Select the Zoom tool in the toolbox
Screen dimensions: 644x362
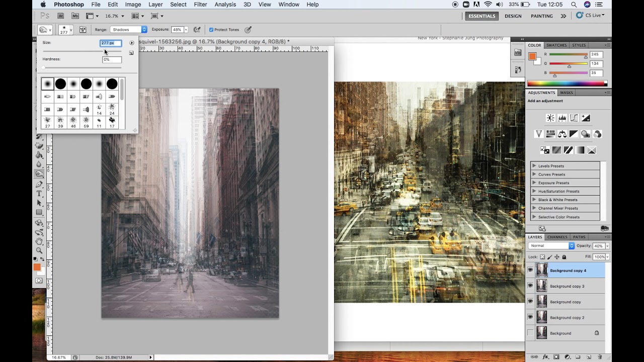(x=39, y=250)
